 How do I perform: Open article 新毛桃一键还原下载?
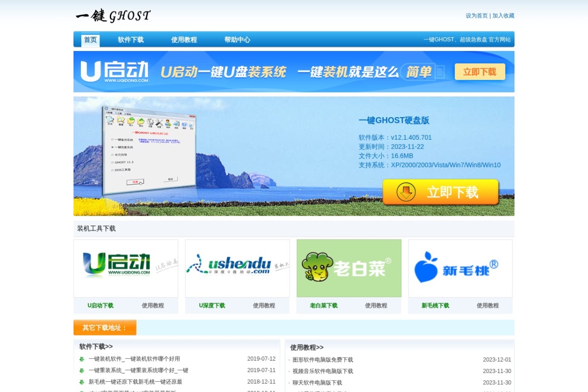point(135,382)
